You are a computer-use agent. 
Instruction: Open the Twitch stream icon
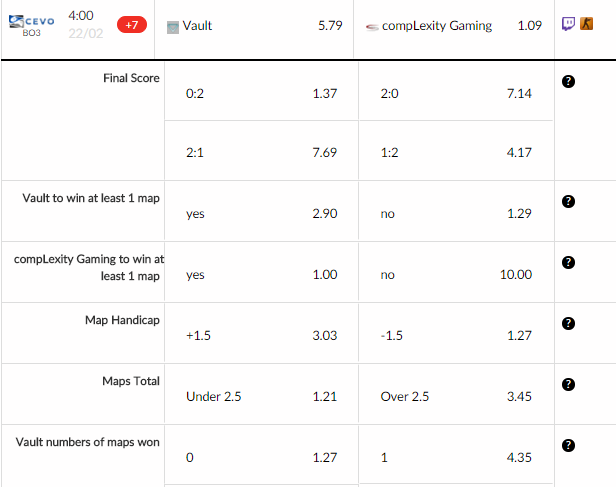(568, 24)
